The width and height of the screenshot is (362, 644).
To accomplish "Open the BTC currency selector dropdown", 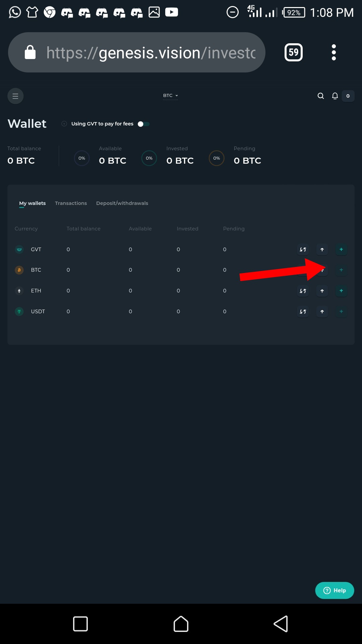I will (171, 96).
